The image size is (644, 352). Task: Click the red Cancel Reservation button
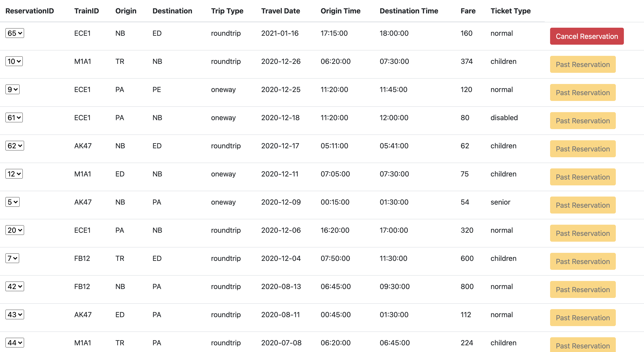[587, 36]
